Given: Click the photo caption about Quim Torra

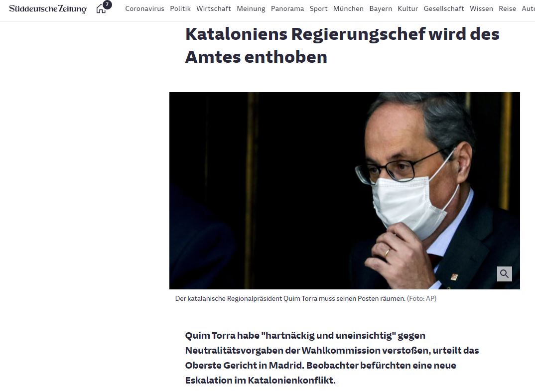Looking at the screenshot, I should [306, 298].
